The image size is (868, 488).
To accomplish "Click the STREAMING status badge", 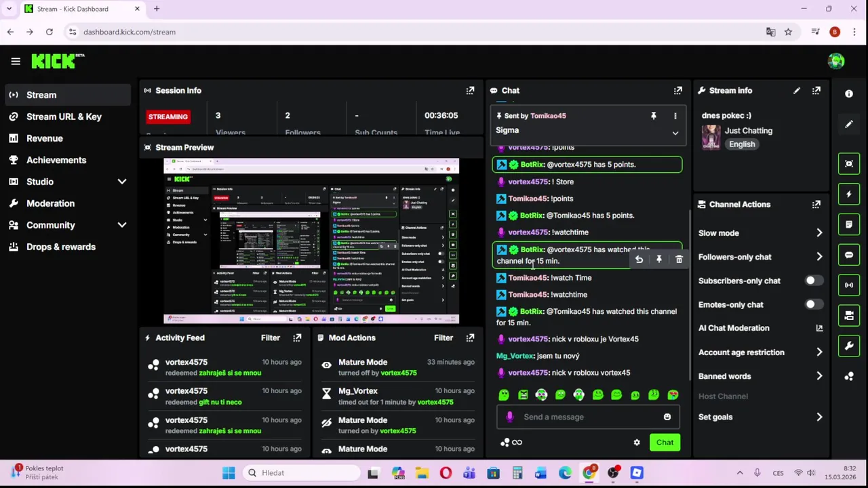I will 167,117.
